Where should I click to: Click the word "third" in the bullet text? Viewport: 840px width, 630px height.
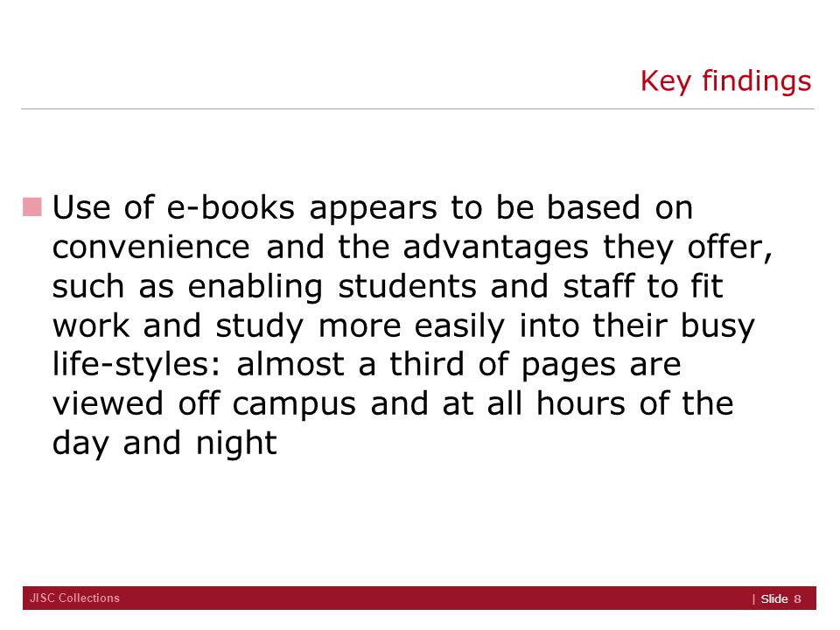426,364
